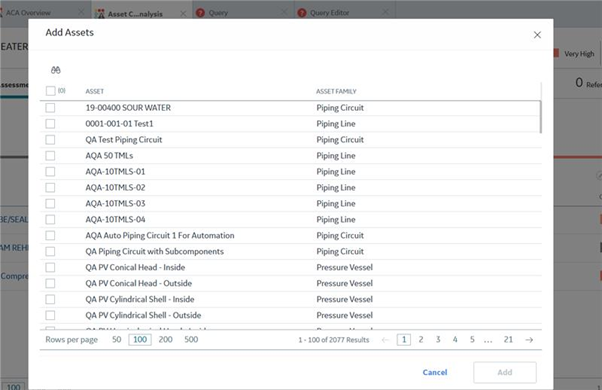Select 'AQA Auto Piping Circuit 1 For Automation'
This screenshot has height=390, width=602.
pyautogui.click(x=160, y=235)
